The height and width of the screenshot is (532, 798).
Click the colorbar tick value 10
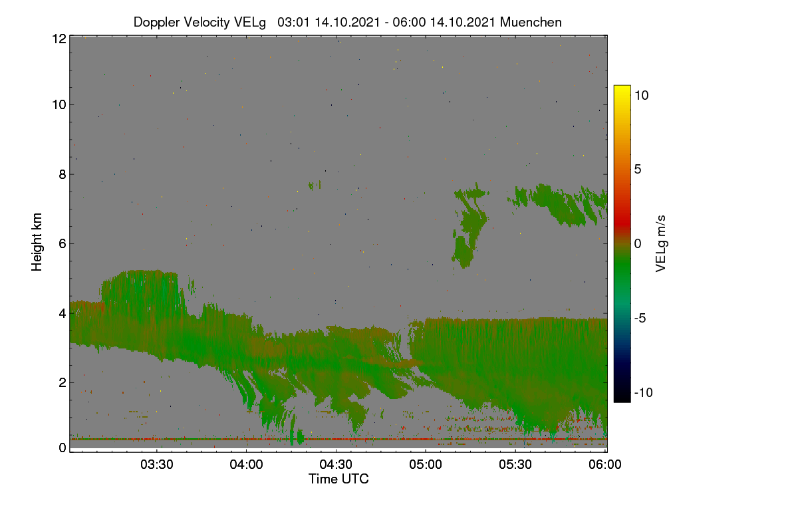point(641,95)
